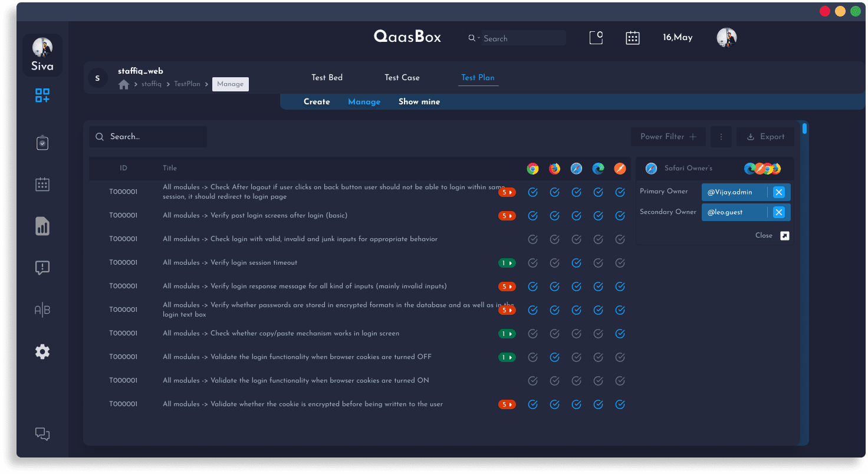Toggle Edge check for 'Verify login response message' row
868x474 pixels.
pyautogui.click(x=598, y=287)
